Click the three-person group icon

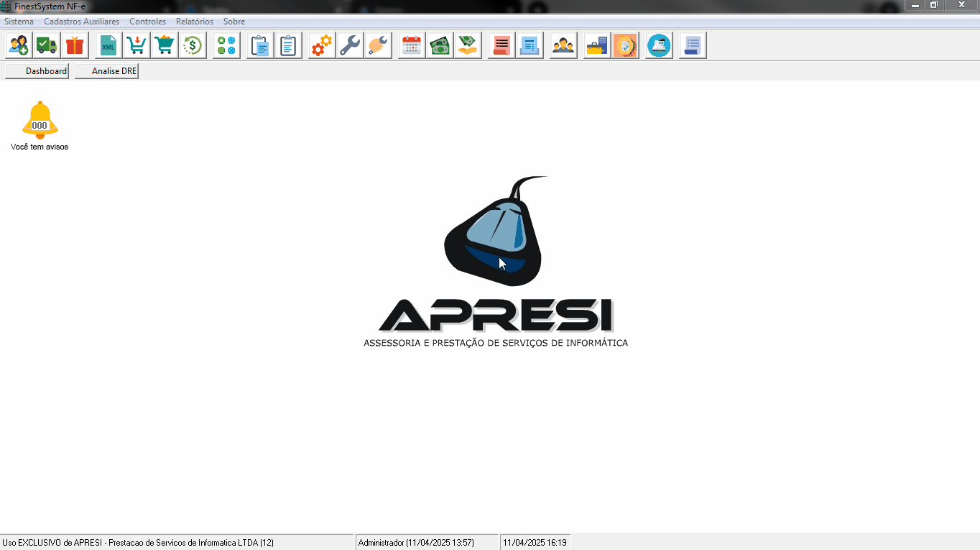[x=563, y=45]
